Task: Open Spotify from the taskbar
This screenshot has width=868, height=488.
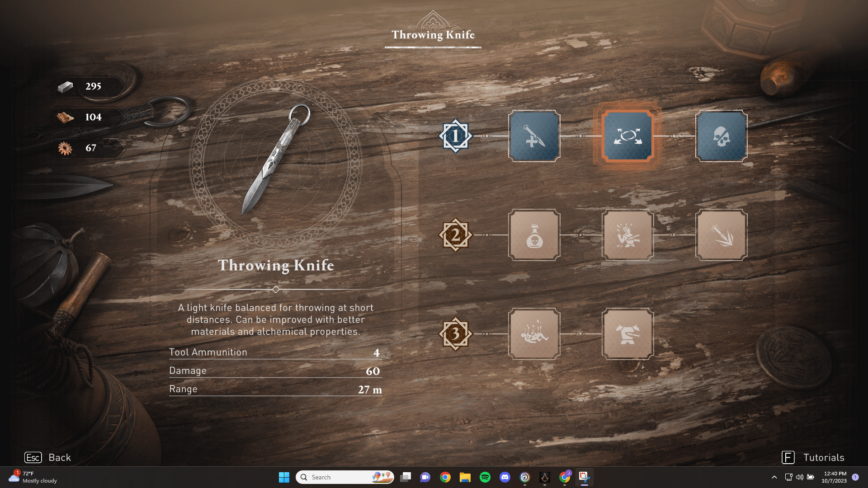Action: click(485, 477)
